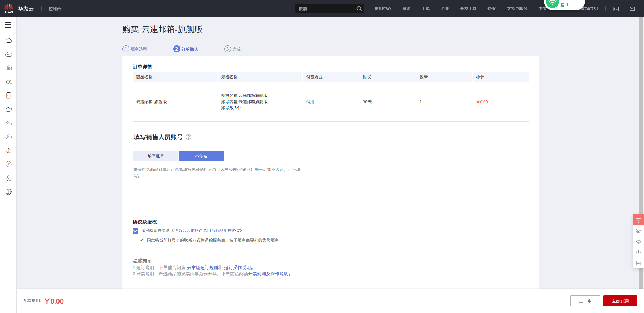Open the message center envelope icon

click(632, 9)
